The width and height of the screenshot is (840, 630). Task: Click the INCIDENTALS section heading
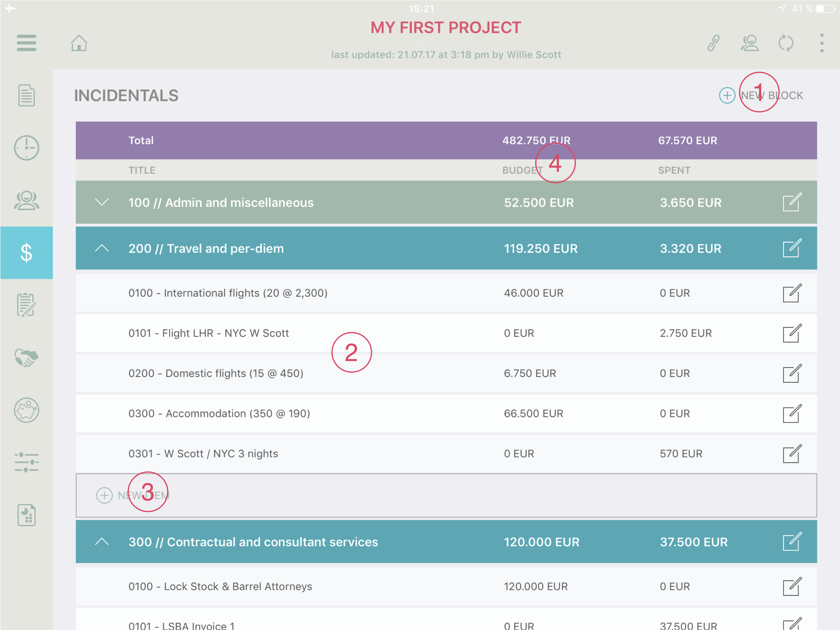[x=126, y=96]
